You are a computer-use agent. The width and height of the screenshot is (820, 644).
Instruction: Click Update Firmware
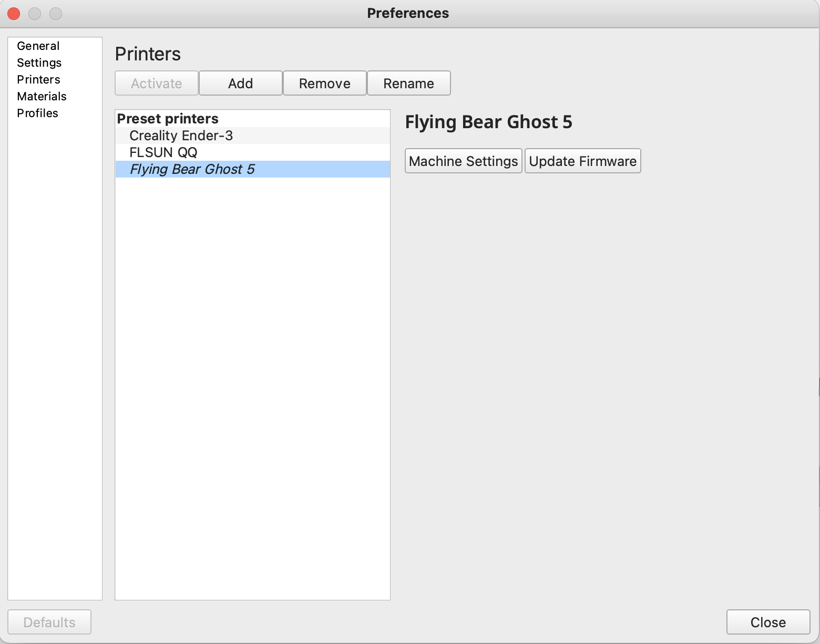582,161
